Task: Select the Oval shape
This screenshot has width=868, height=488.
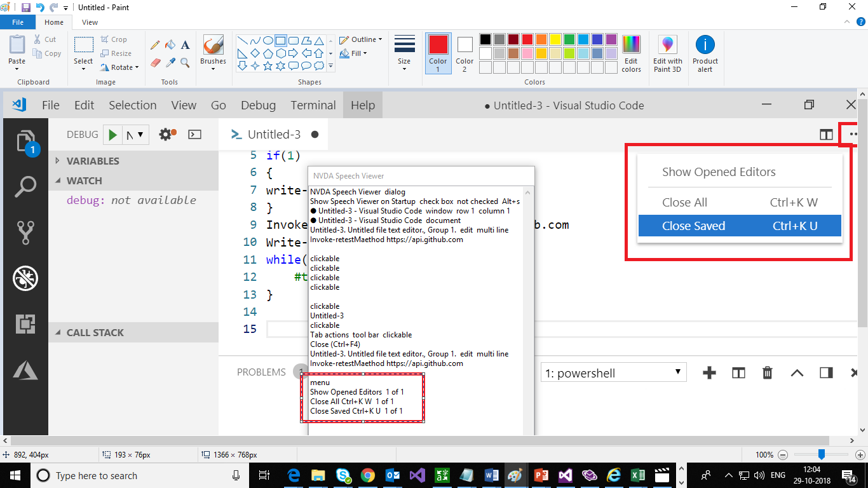Action: [x=269, y=41]
